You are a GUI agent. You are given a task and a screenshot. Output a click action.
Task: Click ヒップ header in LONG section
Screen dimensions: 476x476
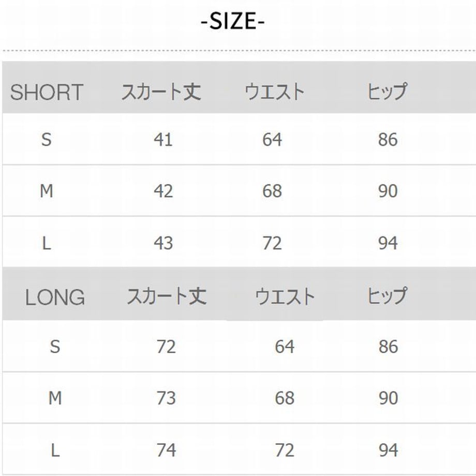pyautogui.click(x=387, y=295)
